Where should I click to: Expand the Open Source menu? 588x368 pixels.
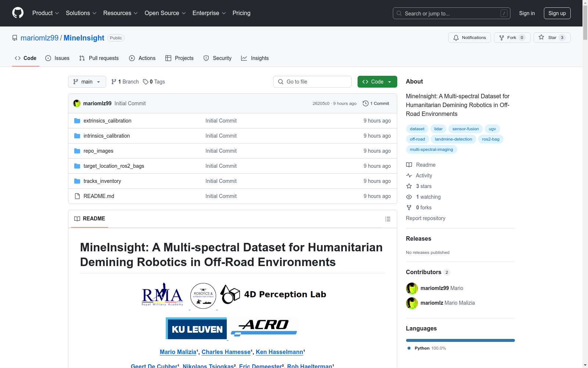(x=165, y=13)
